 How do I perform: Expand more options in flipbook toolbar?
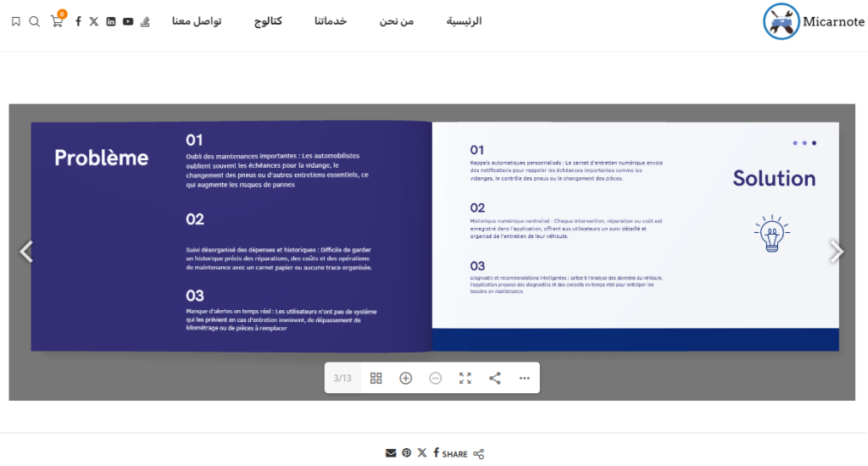click(525, 378)
